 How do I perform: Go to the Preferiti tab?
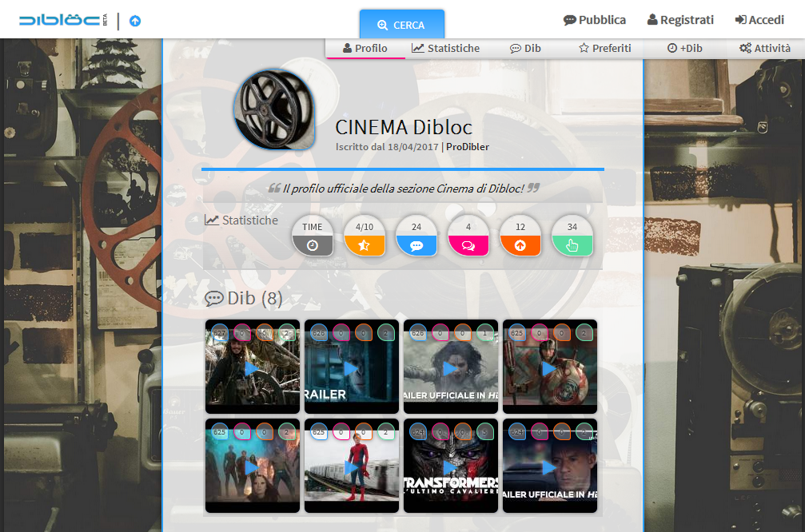[605, 48]
